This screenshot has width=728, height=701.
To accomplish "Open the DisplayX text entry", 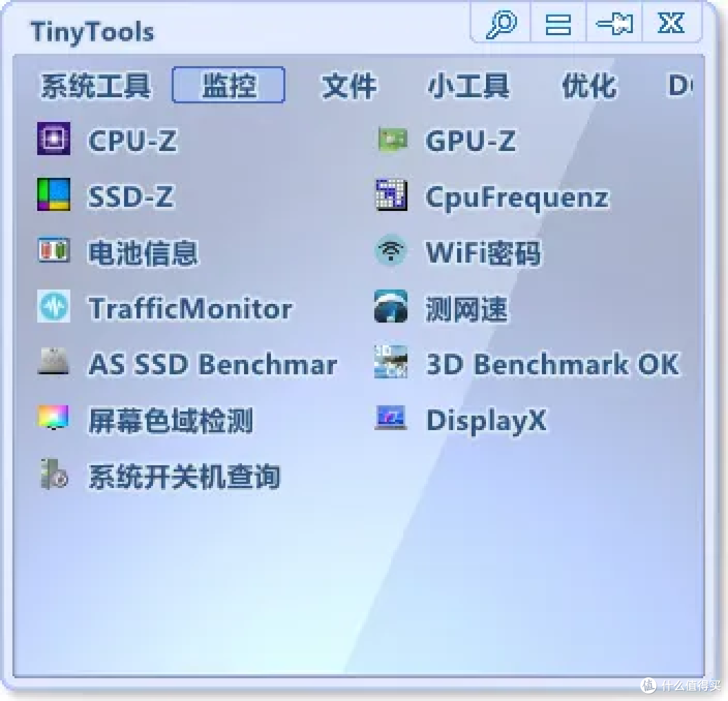I will click(486, 421).
